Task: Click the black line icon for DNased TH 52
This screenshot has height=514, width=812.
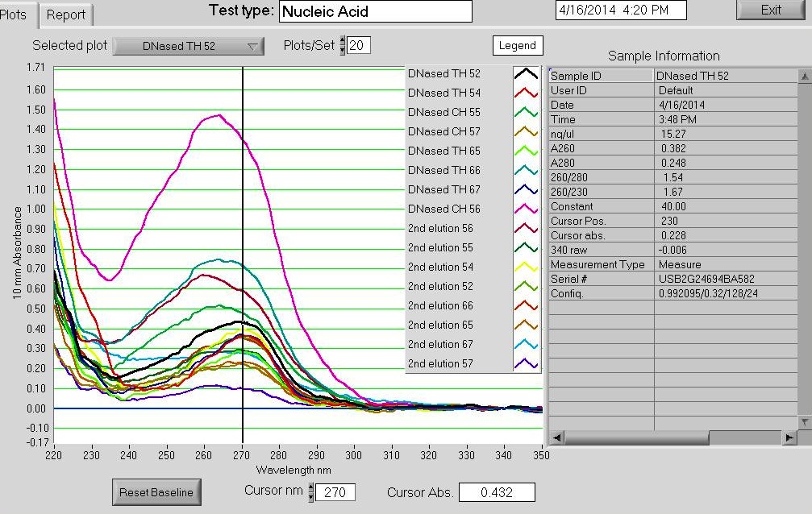Action: (525, 74)
